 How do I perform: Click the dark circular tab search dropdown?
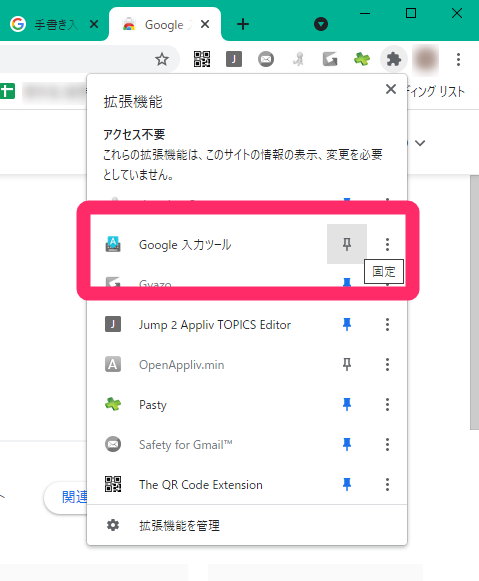pyautogui.click(x=321, y=24)
